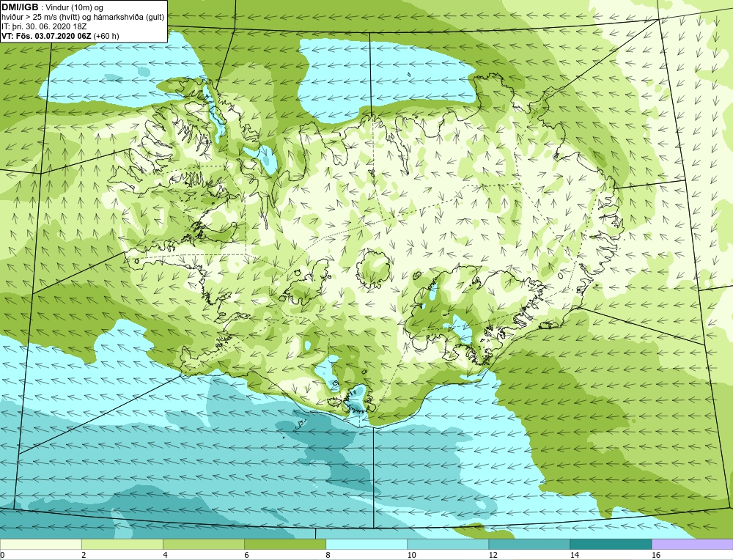This screenshot has height=560, width=733.
Task: Click the legend scale value '0'
Action: (x=2, y=555)
